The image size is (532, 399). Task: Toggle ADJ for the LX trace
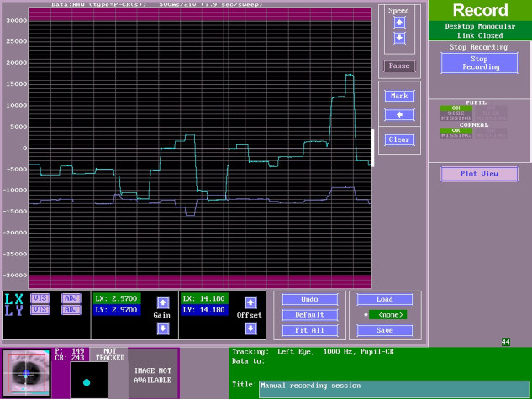point(71,298)
